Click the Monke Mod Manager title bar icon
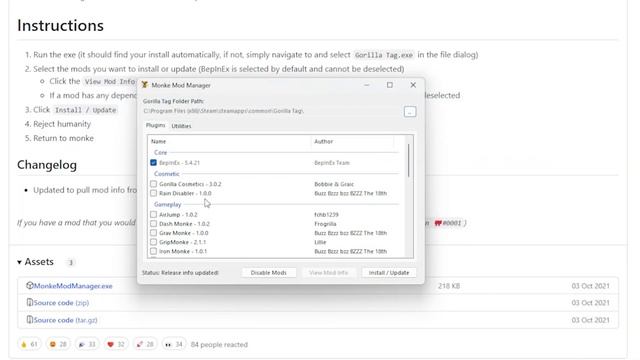Screen dimensions: 640x360 (144, 85)
